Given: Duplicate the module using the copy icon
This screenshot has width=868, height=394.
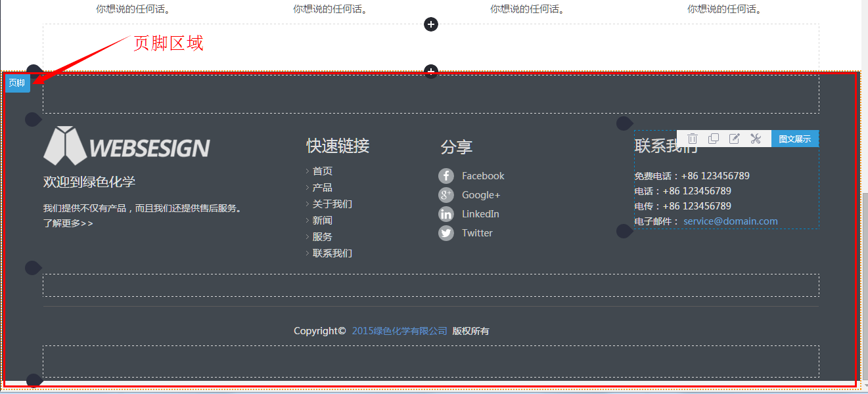Looking at the screenshot, I should 714,138.
